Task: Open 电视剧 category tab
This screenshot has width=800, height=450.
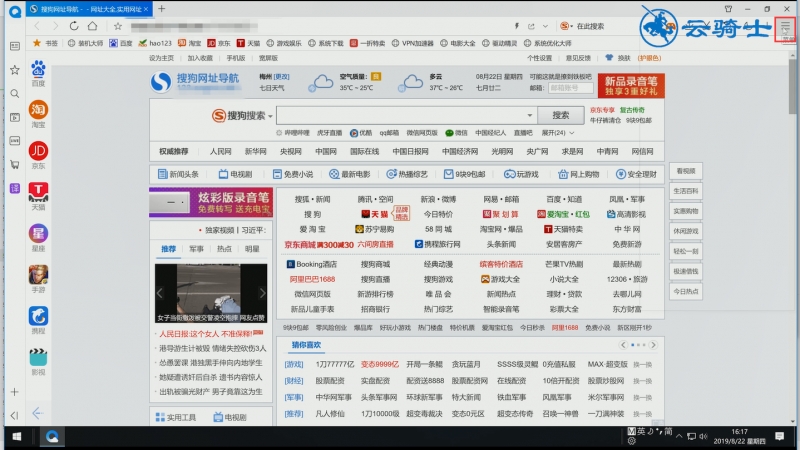Action: point(235,174)
